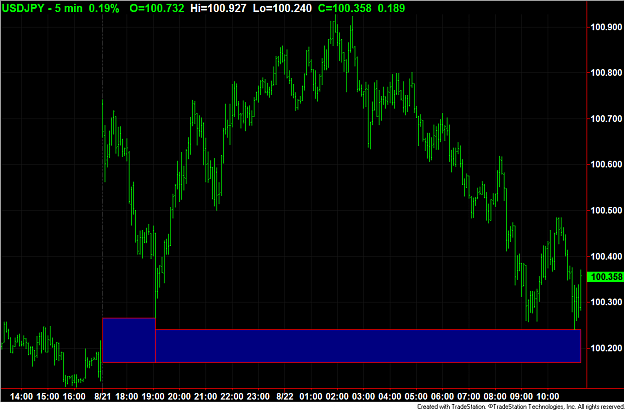Viewport: 625px width, 410px height.
Task: Click the 23:00 time axis label
Action: [x=258, y=397]
